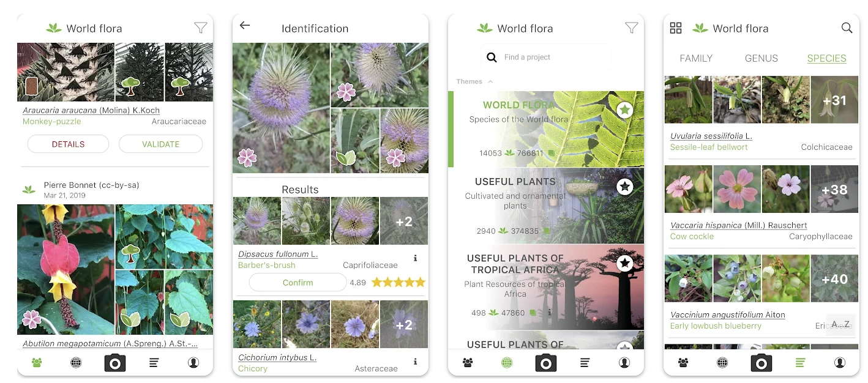Tap the globe icon on the species screen

coord(722,363)
